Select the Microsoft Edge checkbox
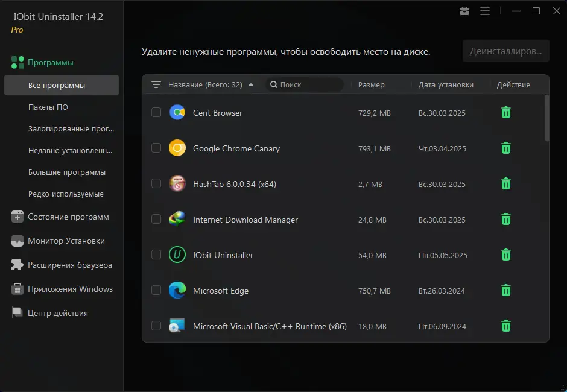Viewport: 567px width, 392px height. pyautogui.click(x=156, y=290)
